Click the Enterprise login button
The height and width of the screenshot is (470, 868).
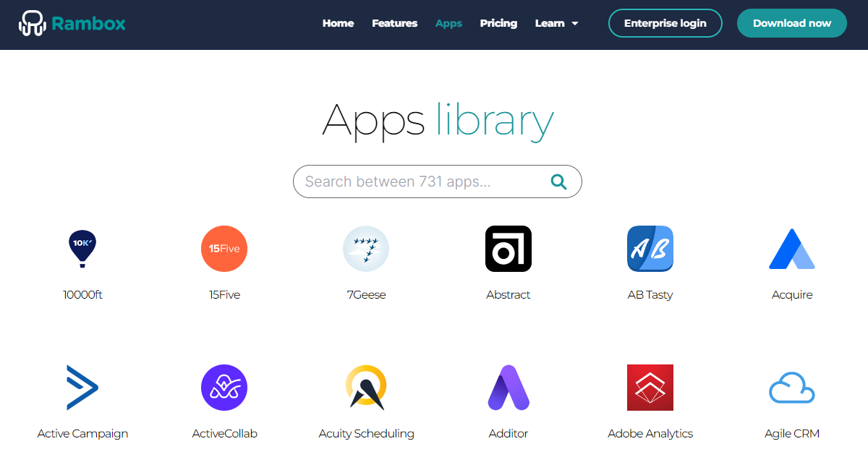click(665, 23)
